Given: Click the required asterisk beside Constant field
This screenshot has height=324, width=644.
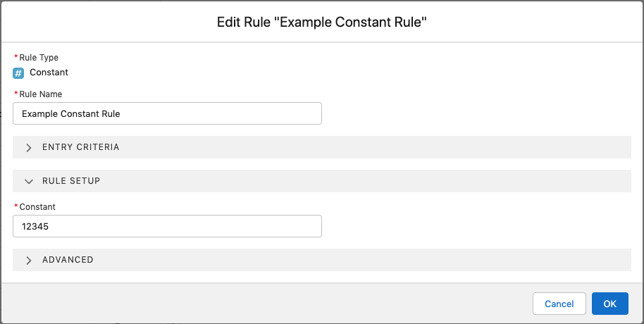Looking at the screenshot, I should [16, 207].
